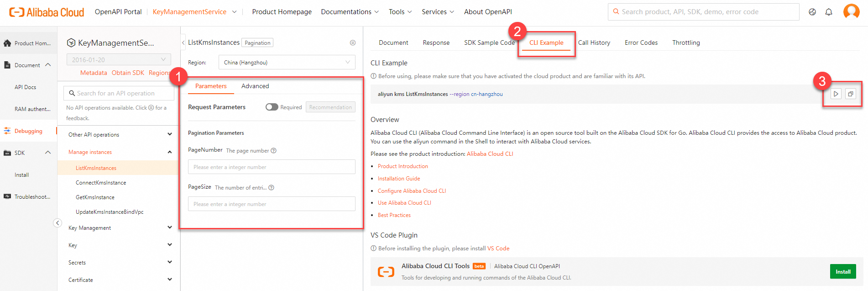
Task: Select GetKmsInstance API operation
Action: pos(95,197)
